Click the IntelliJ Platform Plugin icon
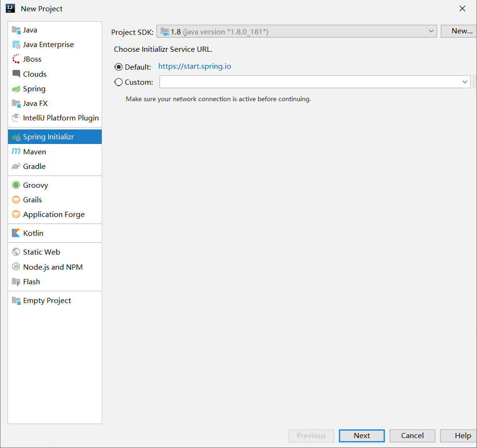The height and width of the screenshot is (448, 477). coord(16,118)
